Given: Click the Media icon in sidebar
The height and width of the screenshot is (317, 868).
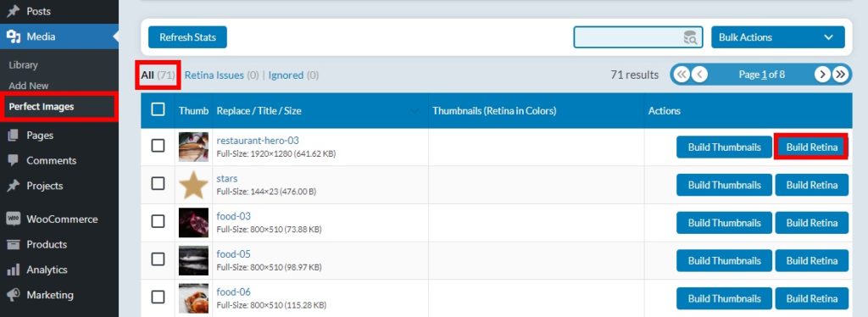Looking at the screenshot, I should pos(14,36).
